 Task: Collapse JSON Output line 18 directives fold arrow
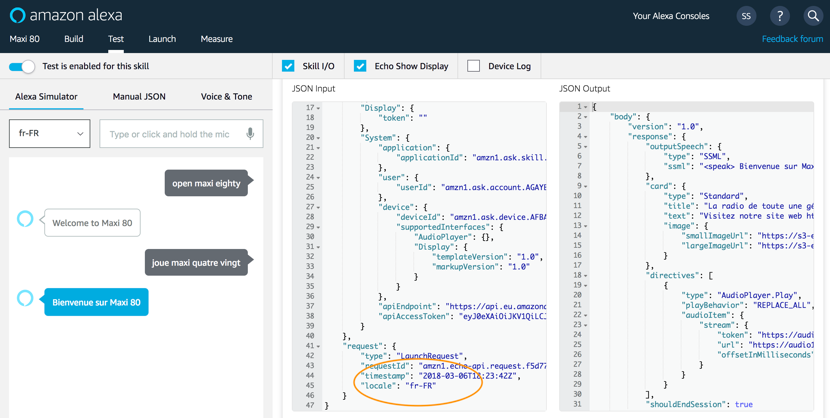click(585, 275)
